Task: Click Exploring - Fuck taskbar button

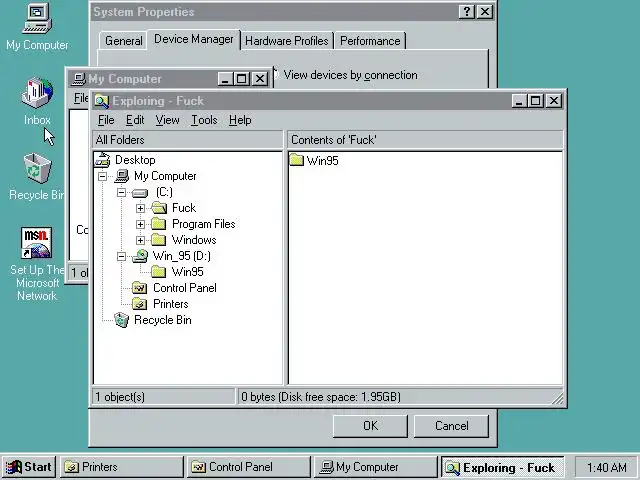Action: point(502,467)
